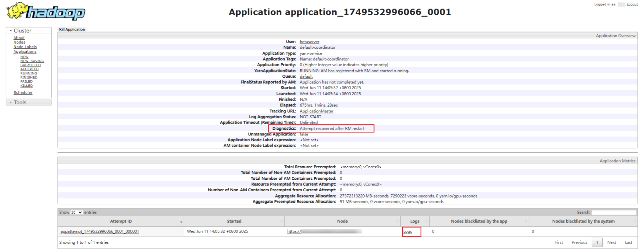Viewport: 644px width, 252px height.
Task: Go to Last page of entries
Action: coord(628,242)
